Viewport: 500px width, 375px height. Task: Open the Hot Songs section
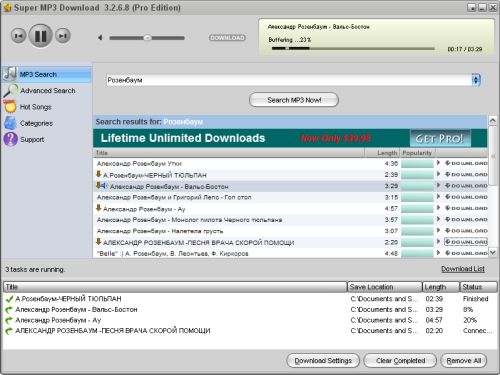point(36,107)
